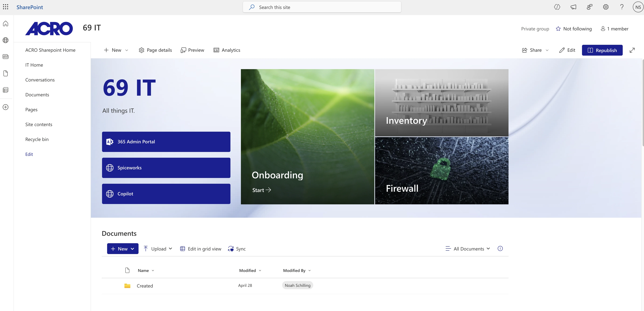The height and width of the screenshot is (311, 644).
Task: Open Recycle bin in site navigation
Action: coord(37,139)
